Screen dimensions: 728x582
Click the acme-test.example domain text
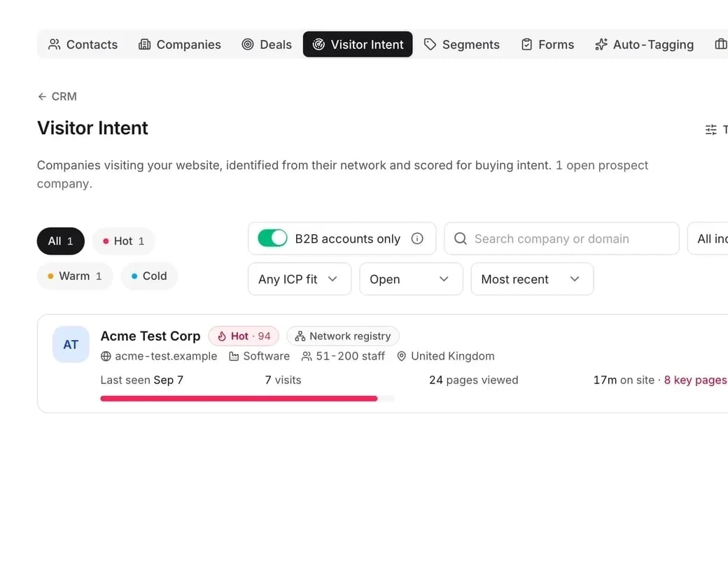tap(166, 356)
